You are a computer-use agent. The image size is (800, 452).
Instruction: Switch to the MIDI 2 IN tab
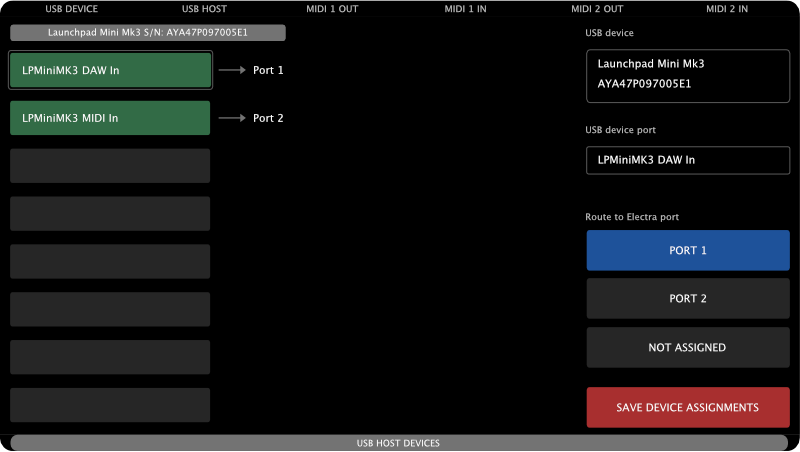point(727,9)
